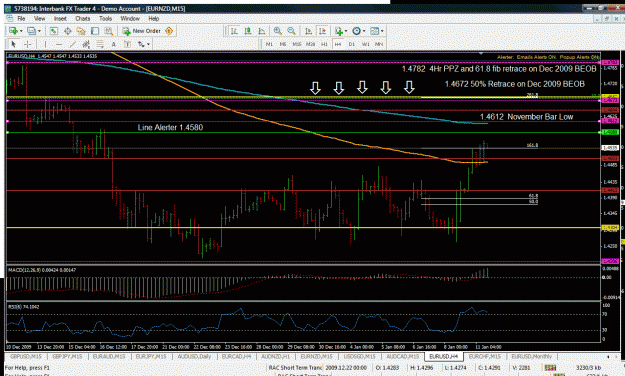This screenshot has width=625, height=376.
Task: Open the Periods clock icon
Action: click(356, 31)
